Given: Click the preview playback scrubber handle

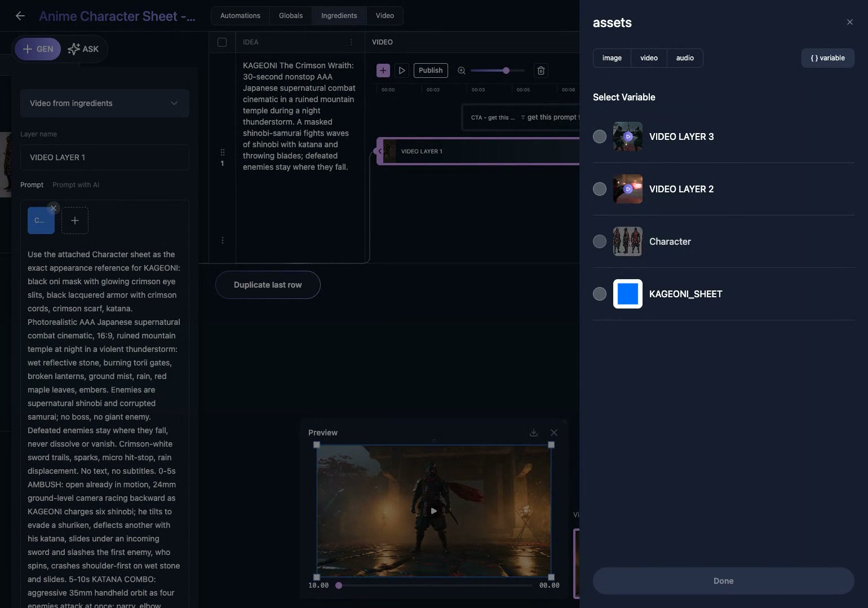Looking at the screenshot, I should click(339, 585).
